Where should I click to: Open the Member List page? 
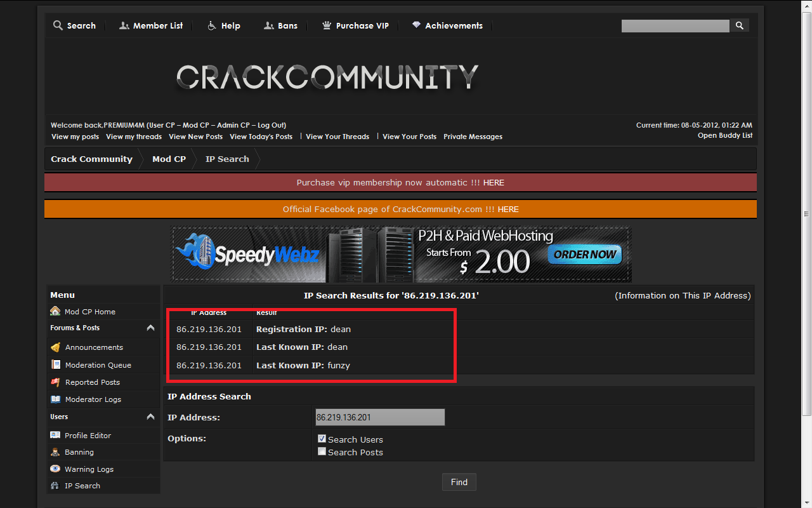click(158, 25)
